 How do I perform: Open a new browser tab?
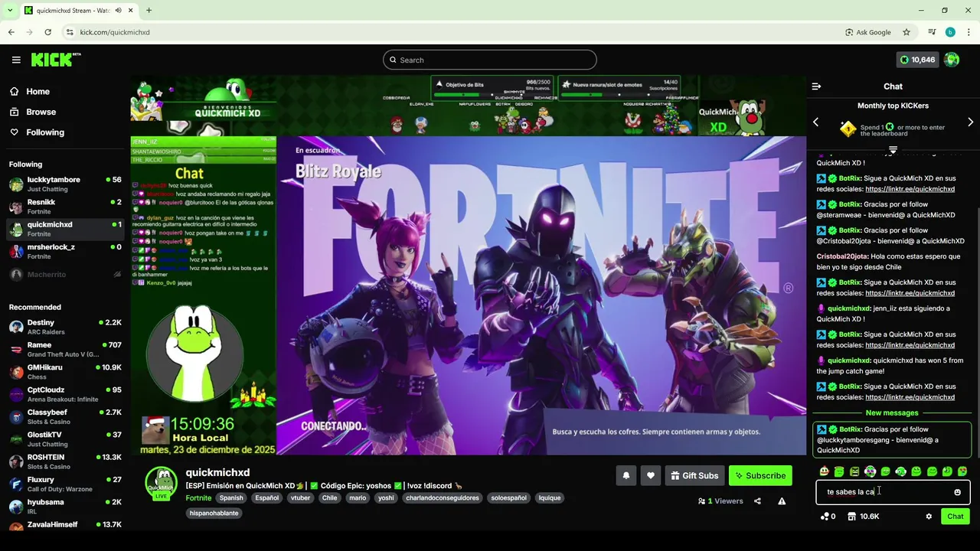(x=149, y=11)
